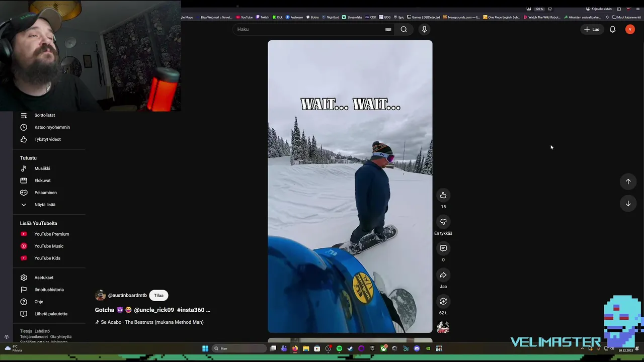Open the Kick bookmark
This screenshot has height=362, width=644.
(277, 17)
